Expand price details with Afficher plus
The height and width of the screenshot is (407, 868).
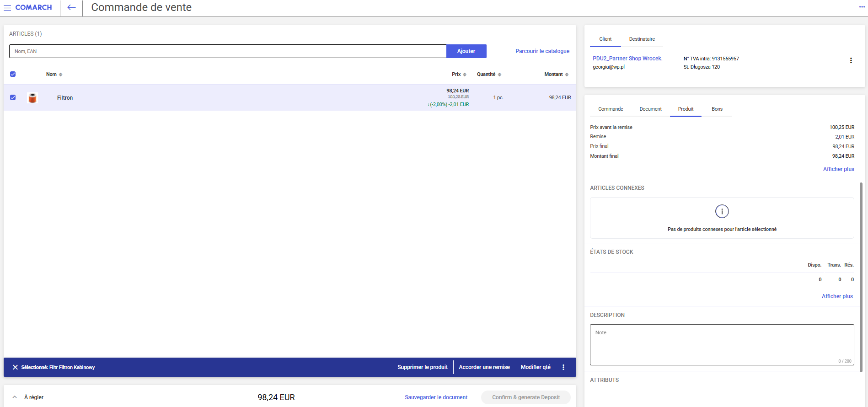(x=838, y=169)
